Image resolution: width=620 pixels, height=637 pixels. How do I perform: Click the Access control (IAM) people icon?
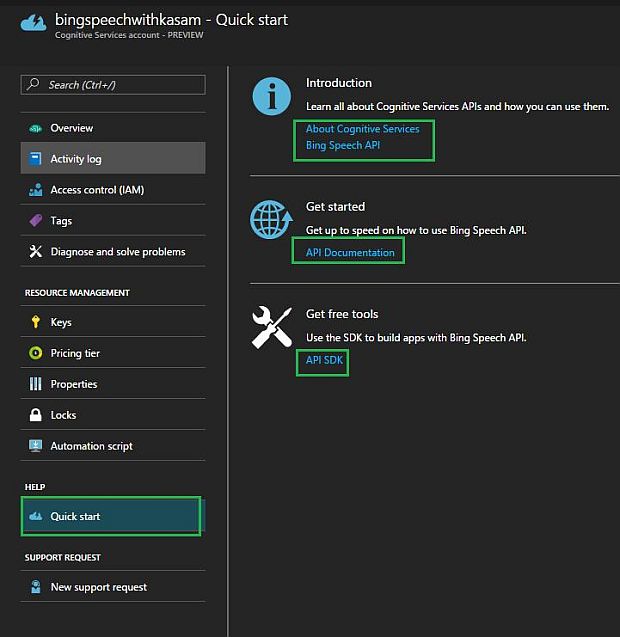[35, 190]
